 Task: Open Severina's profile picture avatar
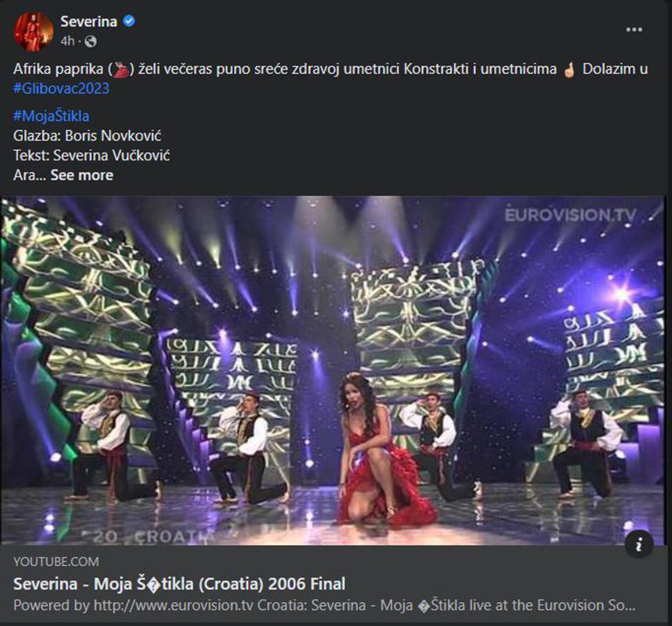pos(34,31)
